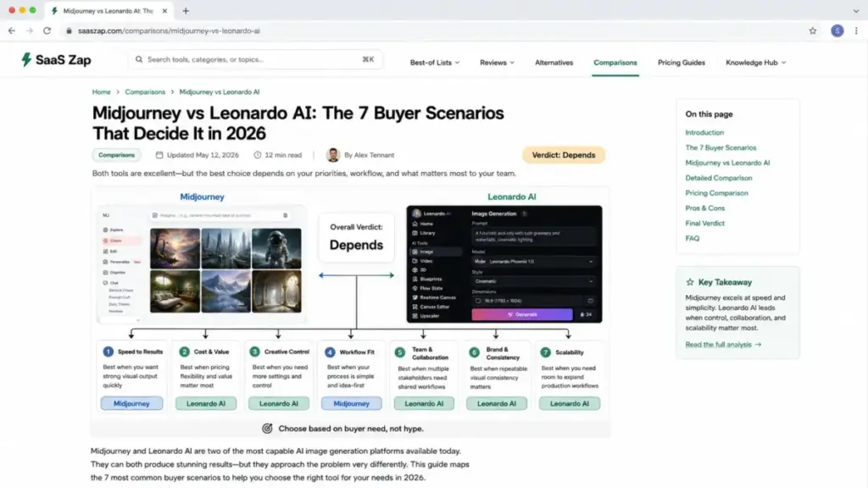Click Leonardo AI button under Cost & Value
The height and width of the screenshot is (488, 868).
pos(206,403)
